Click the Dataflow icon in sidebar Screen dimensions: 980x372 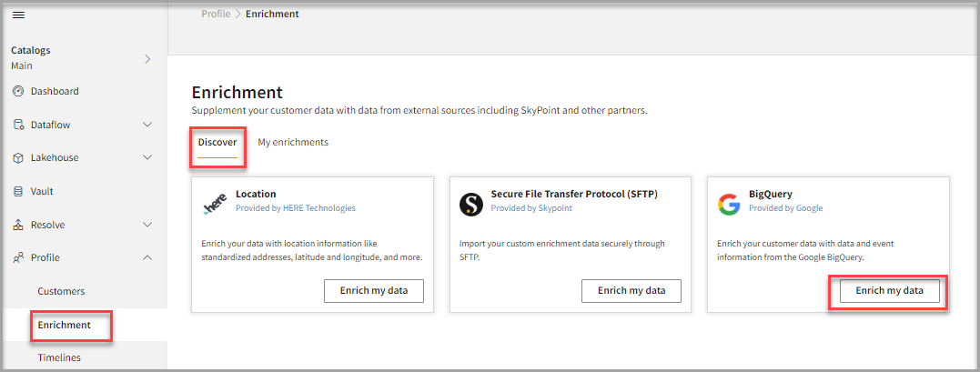pyautogui.click(x=18, y=125)
